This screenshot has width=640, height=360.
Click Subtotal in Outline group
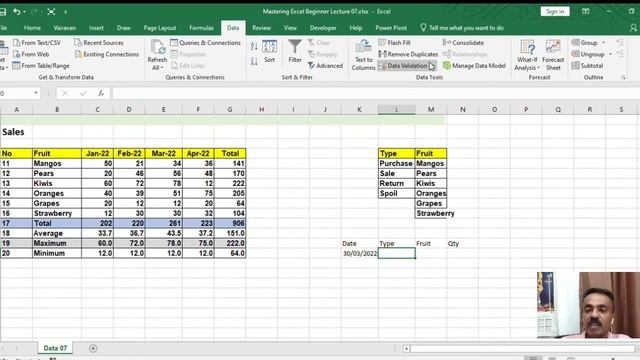587,65
